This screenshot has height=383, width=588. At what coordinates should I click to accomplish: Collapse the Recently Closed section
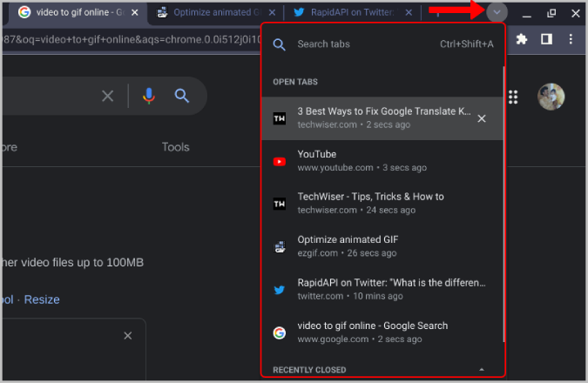pyautogui.click(x=482, y=370)
